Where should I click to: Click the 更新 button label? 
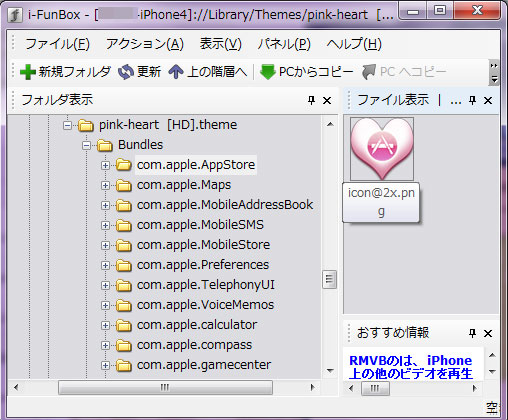(149, 72)
